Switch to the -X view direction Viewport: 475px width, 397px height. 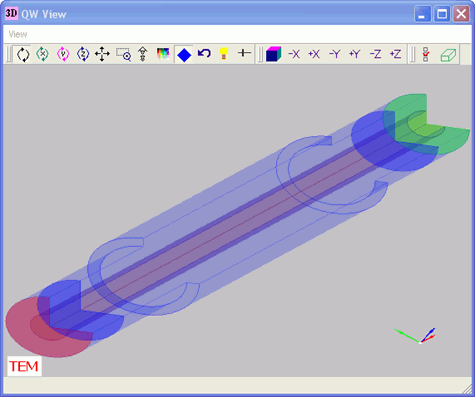(294, 54)
